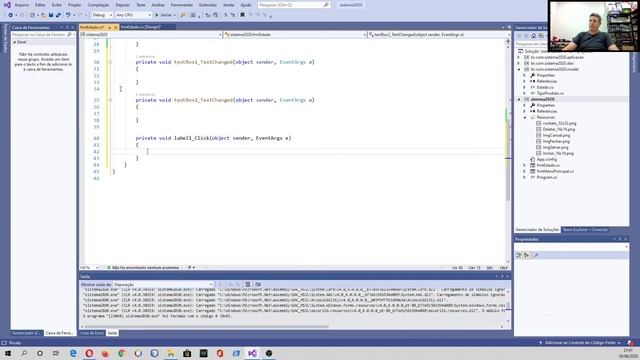
Task: Select the sistema2020 project node
Action: click(542, 99)
